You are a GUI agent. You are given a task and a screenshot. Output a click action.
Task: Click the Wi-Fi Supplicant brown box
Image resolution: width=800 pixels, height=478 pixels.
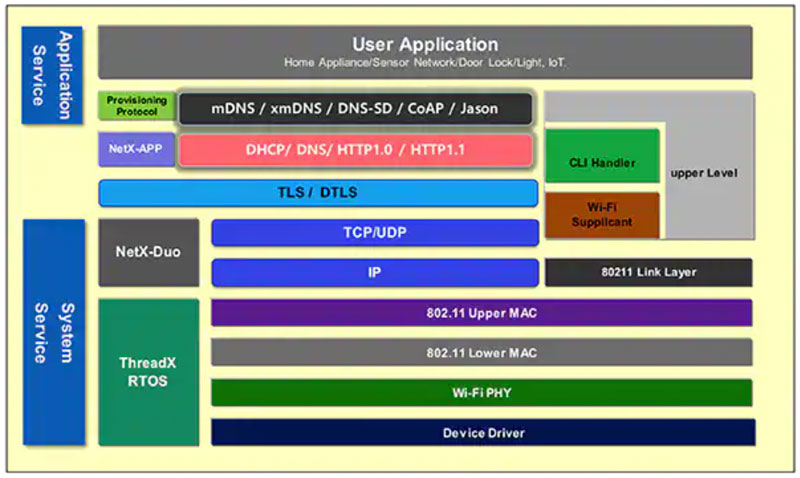(x=603, y=215)
